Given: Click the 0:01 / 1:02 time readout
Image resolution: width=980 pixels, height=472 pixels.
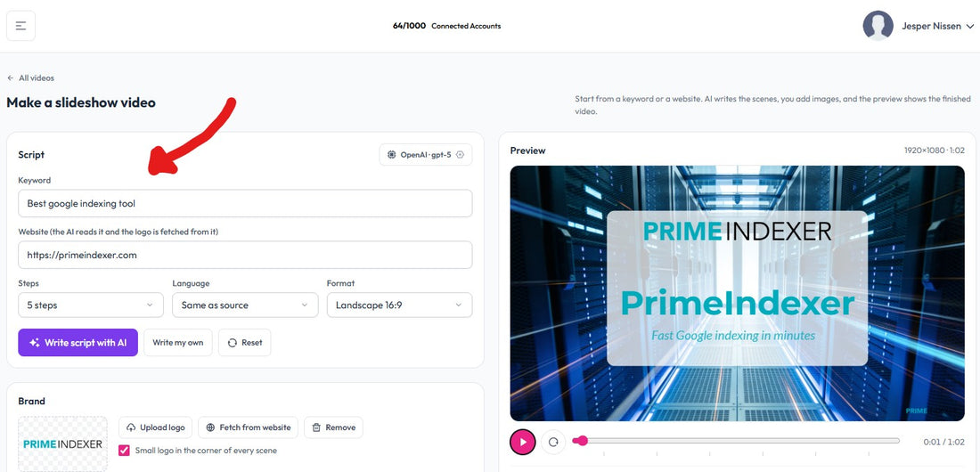Looking at the screenshot, I should coord(943,442).
